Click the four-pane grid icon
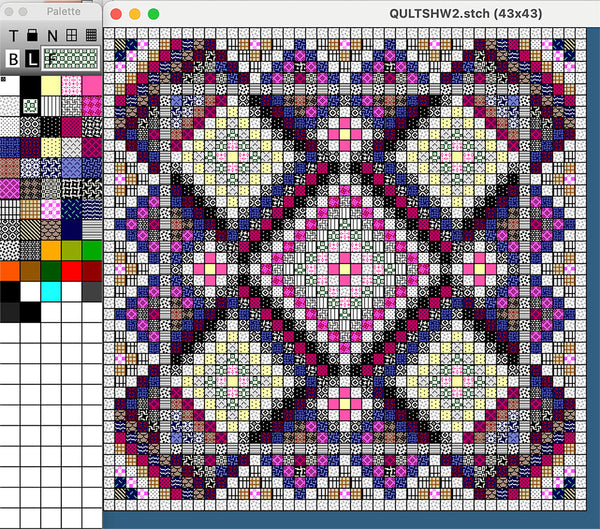 click(71, 35)
